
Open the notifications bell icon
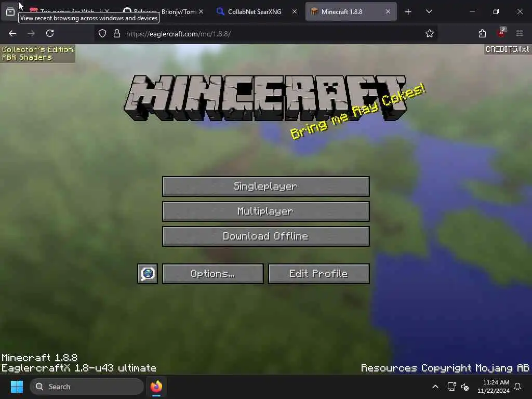518,387
